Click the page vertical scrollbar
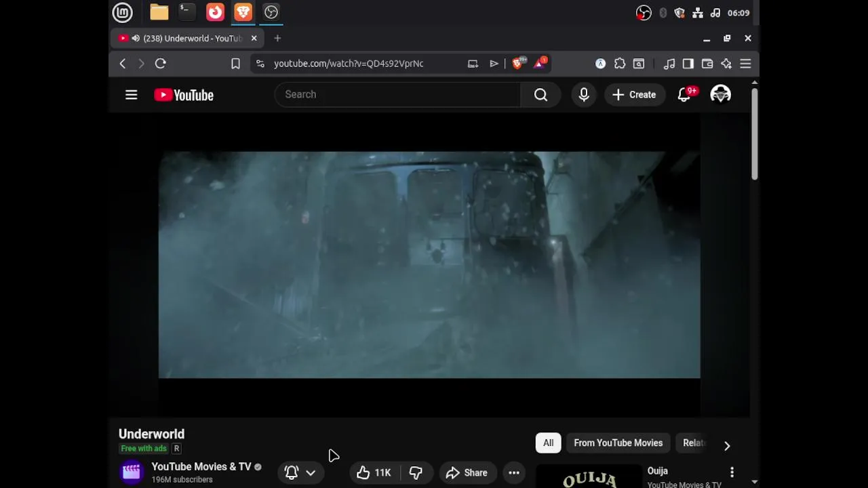The height and width of the screenshot is (488, 868). click(x=754, y=134)
